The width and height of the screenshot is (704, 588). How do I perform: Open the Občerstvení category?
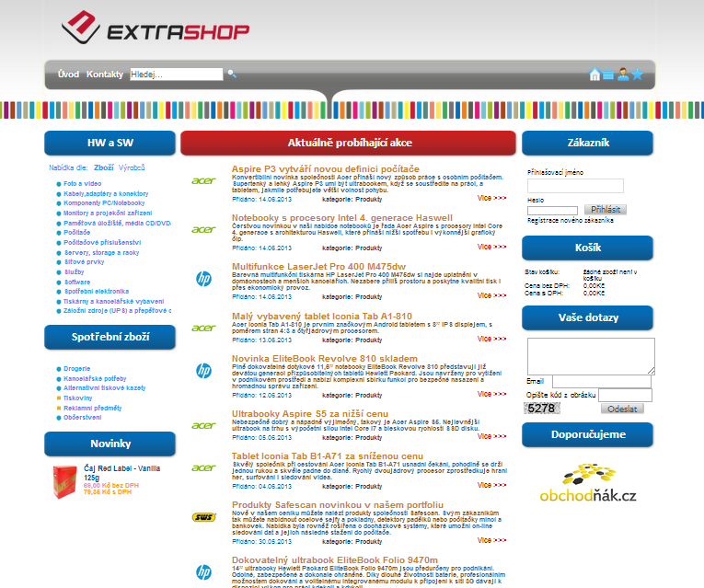pyautogui.click(x=82, y=418)
